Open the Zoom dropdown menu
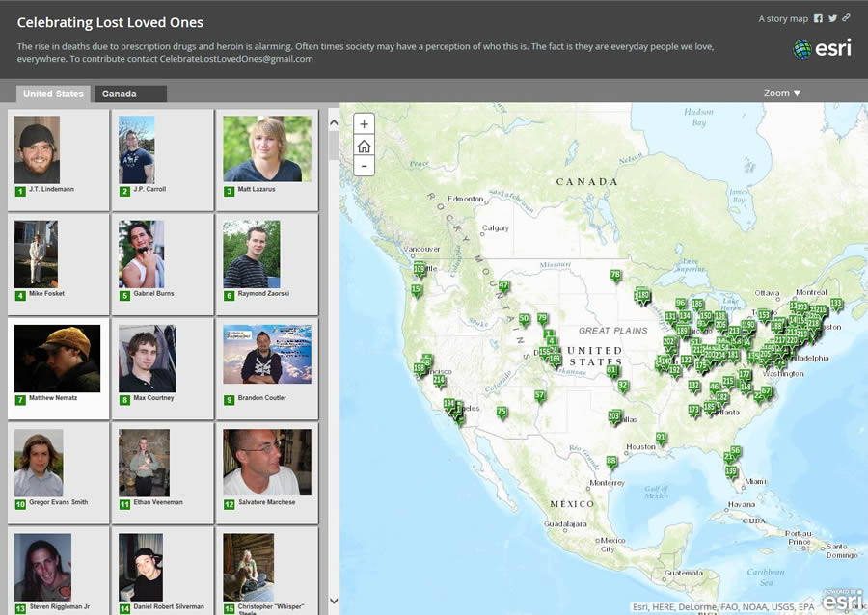 coord(781,93)
